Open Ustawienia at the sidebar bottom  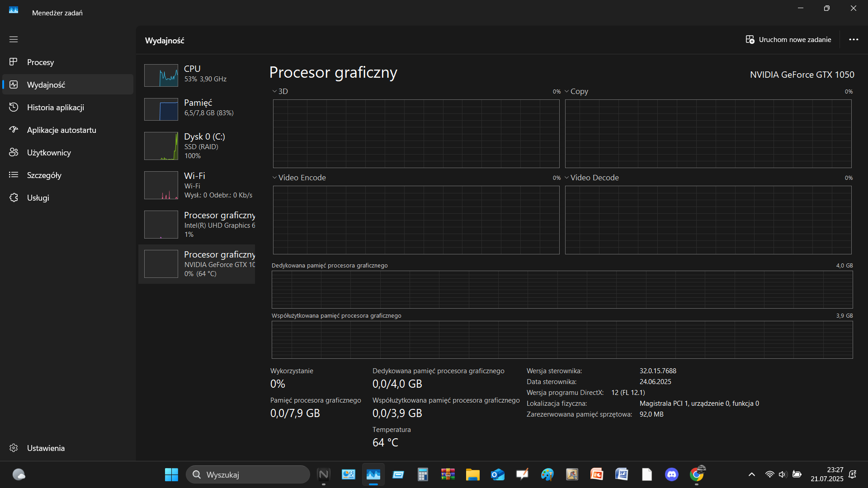click(68, 448)
